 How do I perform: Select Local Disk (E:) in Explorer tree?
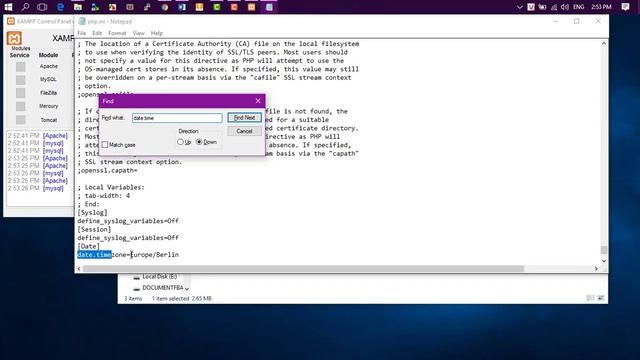pyautogui.click(x=160, y=277)
